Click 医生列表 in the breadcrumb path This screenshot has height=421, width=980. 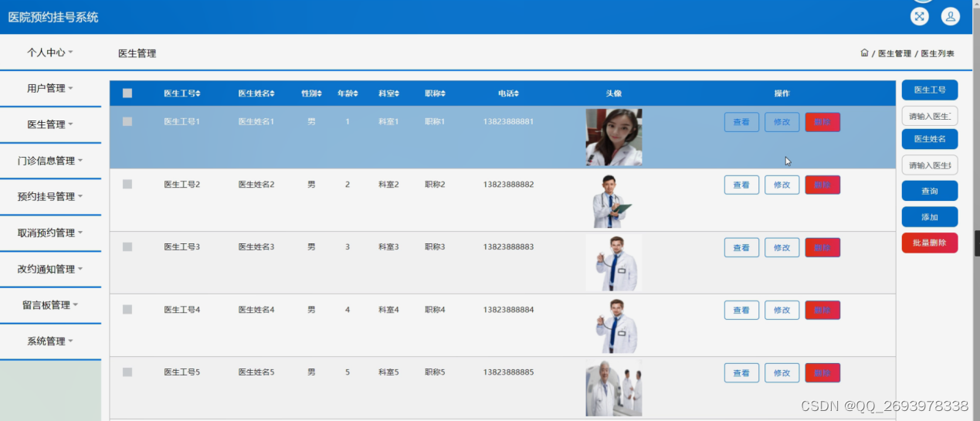click(x=938, y=54)
